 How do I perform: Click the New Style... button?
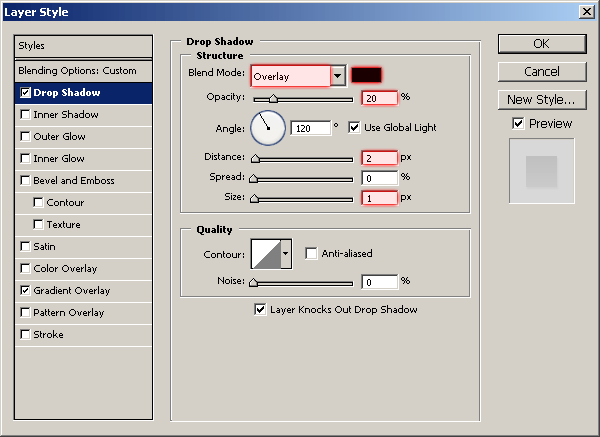pos(541,99)
